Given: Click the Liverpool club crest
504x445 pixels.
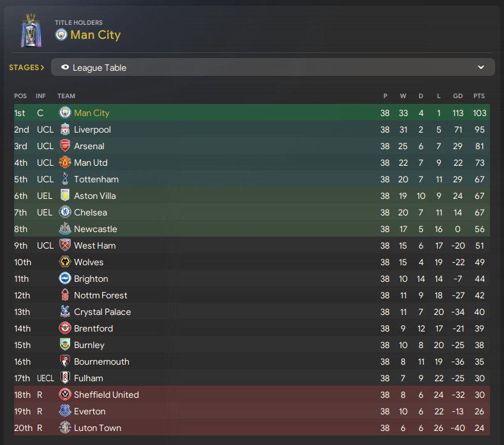Looking at the screenshot, I should pyautogui.click(x=65, y=129).
